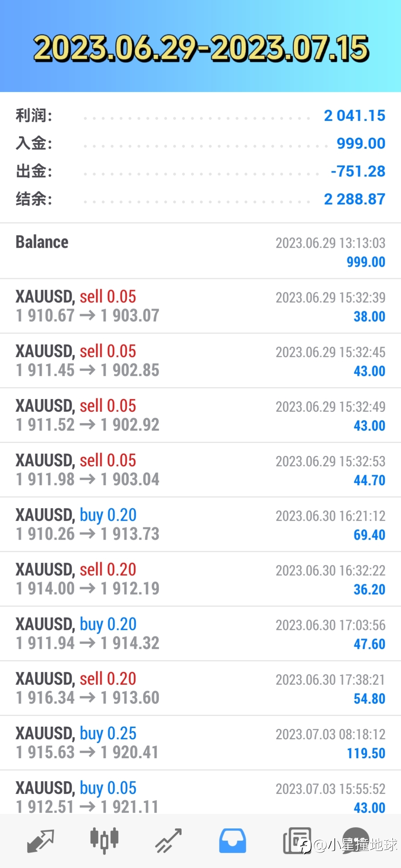Open the candlestick Chart tab
401x868 pixels.
104,840
